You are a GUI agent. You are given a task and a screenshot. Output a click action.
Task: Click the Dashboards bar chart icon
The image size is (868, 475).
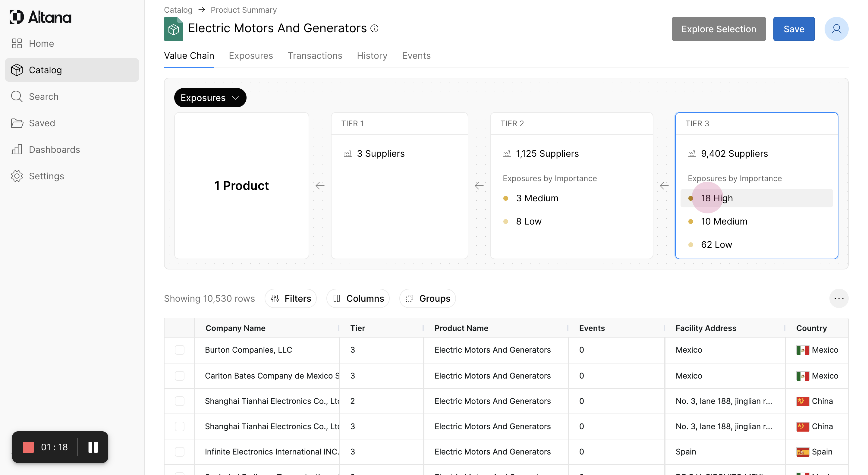click(x=17, y=149)
